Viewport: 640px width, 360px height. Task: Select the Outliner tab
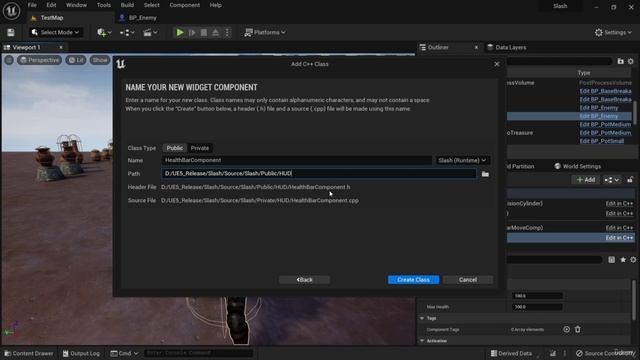click(438, 47)
